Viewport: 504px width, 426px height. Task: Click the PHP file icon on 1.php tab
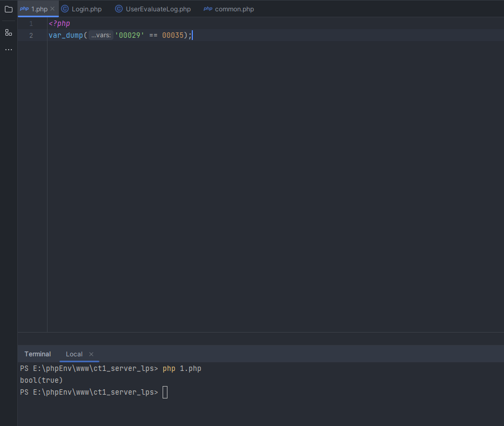24,9
